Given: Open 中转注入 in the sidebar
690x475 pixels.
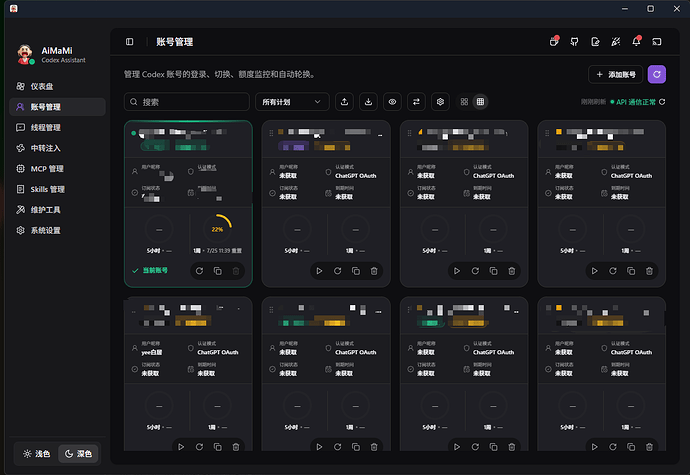Looking at the screenshot, I should tap(57, 148).
